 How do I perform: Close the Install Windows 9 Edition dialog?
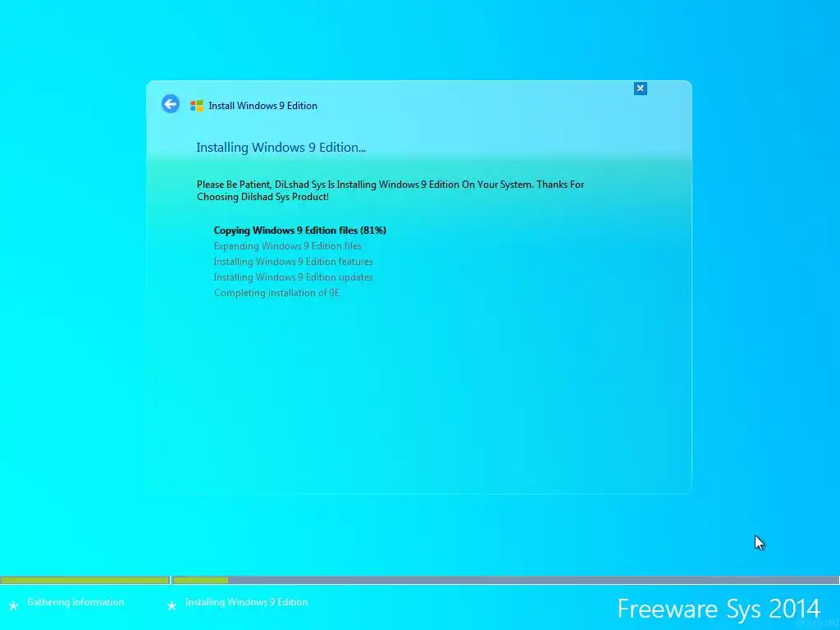pyautogui.click(x=640, y=89)
